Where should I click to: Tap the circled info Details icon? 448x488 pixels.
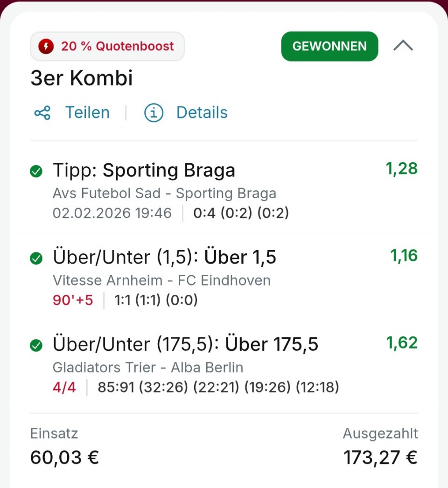(154, 113)
